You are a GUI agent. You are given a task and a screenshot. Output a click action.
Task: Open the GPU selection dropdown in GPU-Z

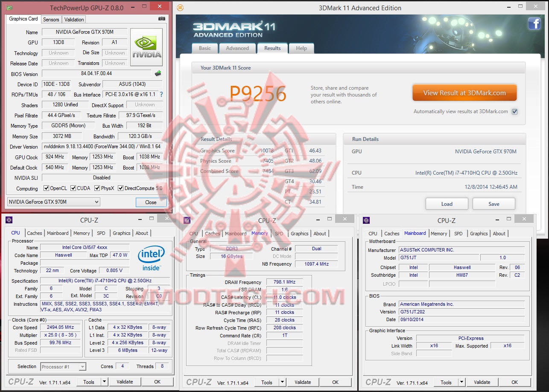(54, 202)
